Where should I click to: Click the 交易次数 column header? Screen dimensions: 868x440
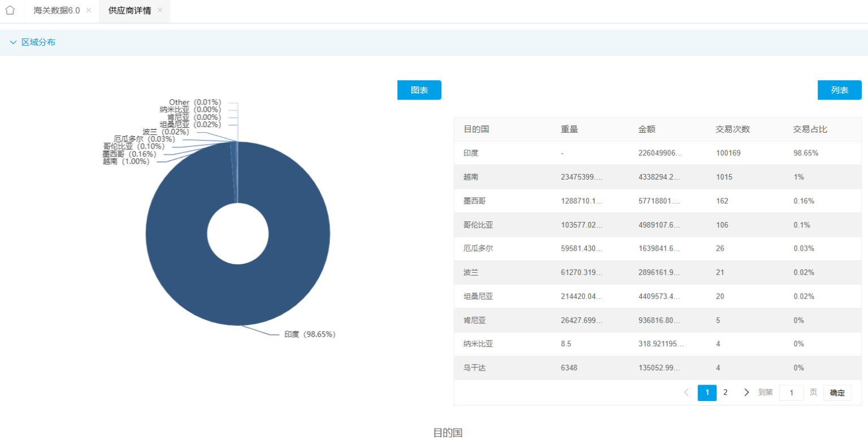[732, 129]
